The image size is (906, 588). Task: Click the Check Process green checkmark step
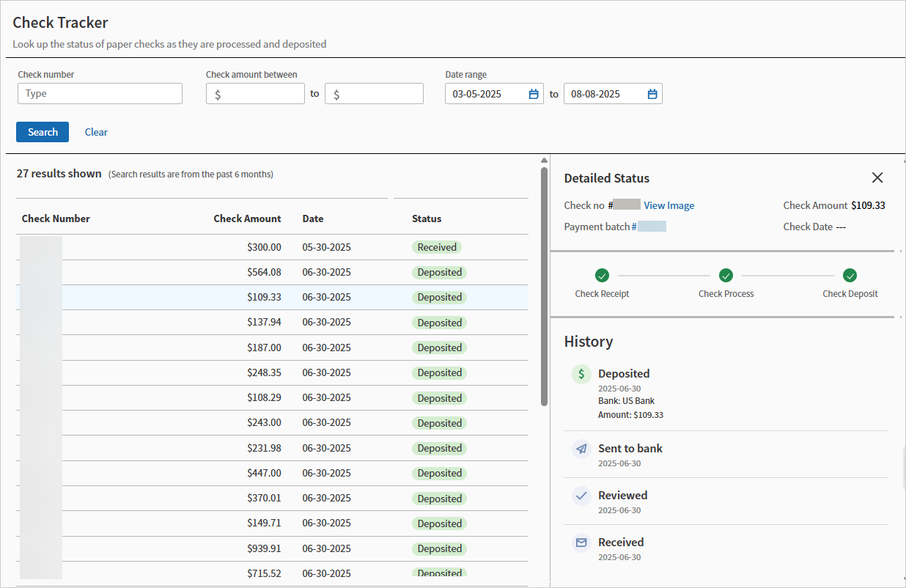tap(726, 276)
